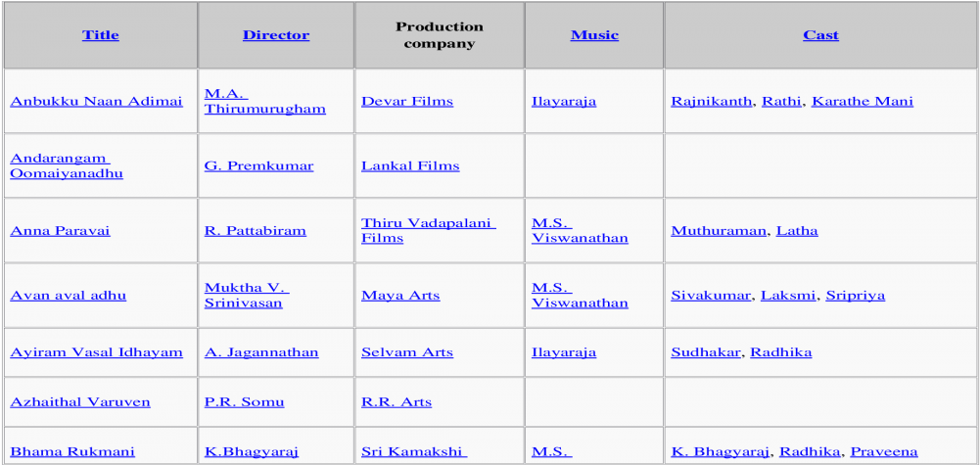Viewport: 980px width, 465px height.
Task: Open the Anbukku Naan Adimai film link
Action: [96, 101]
